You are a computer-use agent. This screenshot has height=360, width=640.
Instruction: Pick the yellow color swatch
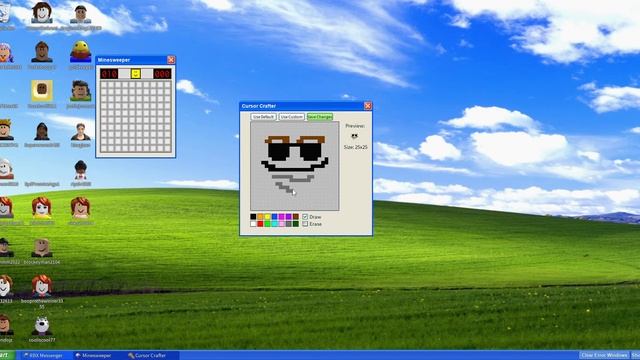click(267, 217)
